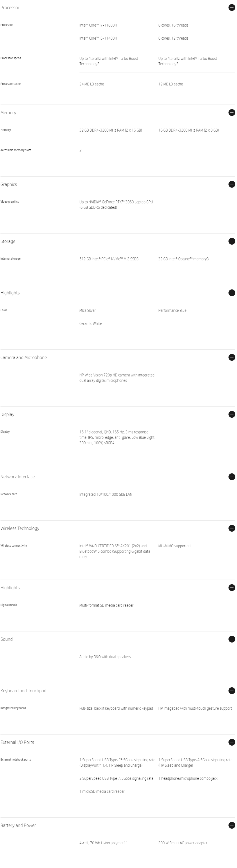Collapse the Graphics section minus icon
This screenshot has height=868, width=237.
(232, 184)
